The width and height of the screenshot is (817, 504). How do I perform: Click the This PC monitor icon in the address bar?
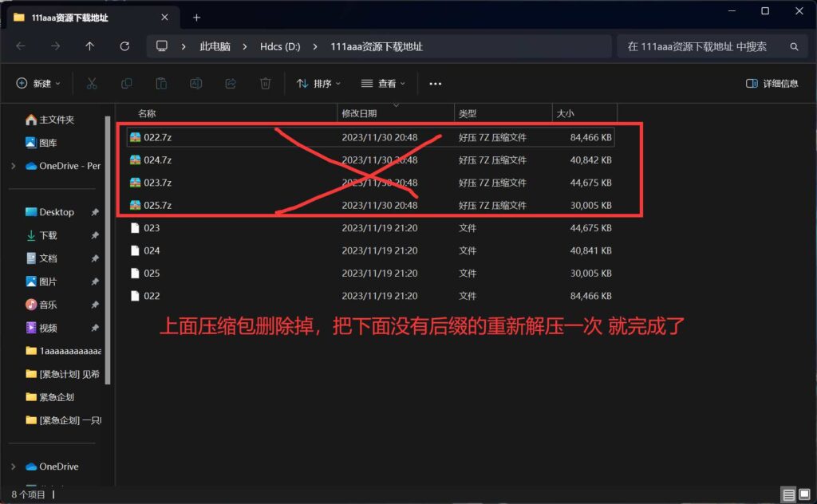tap(162, 45)
